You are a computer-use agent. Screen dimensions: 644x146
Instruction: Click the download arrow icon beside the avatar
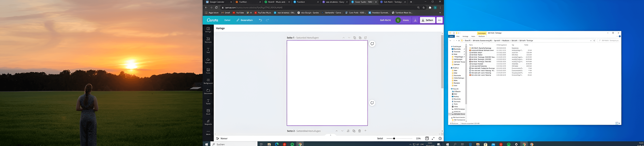(x=415, y=20)
